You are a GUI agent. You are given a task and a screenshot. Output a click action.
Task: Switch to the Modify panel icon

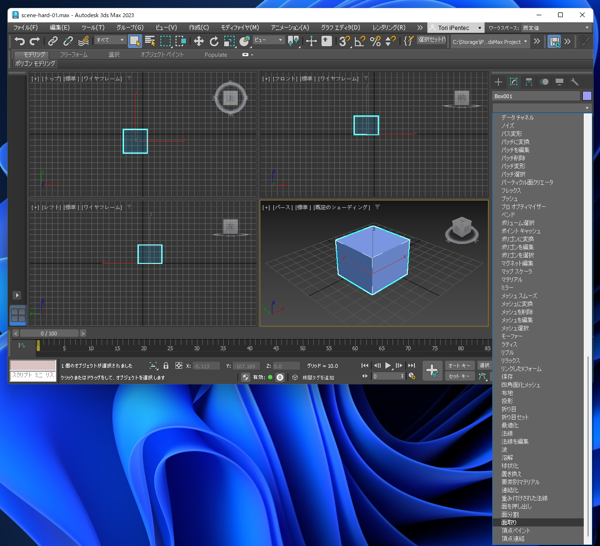[514, 82]
